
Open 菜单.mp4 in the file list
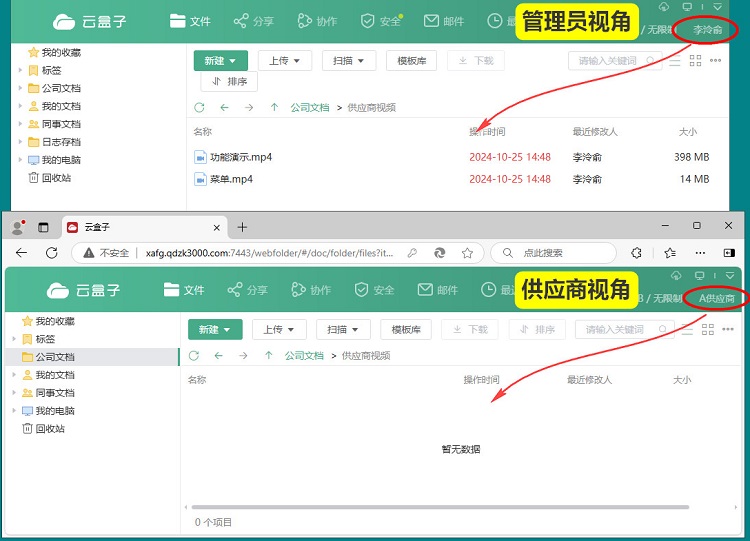tap(231, 179)
